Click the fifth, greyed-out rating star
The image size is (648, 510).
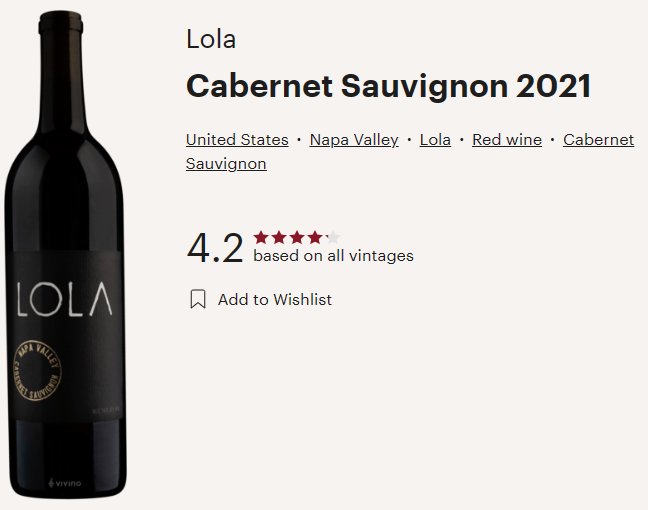(333, 237)
